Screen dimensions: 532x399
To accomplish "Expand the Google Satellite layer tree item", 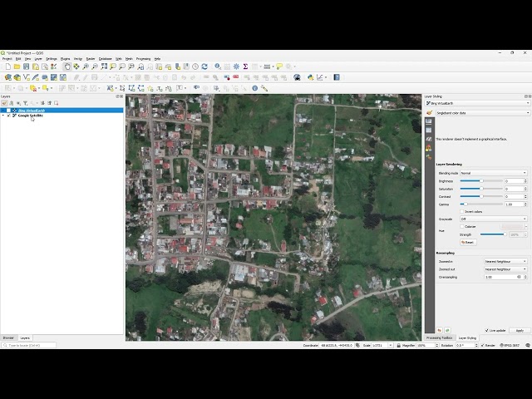I will click(3, 116).
